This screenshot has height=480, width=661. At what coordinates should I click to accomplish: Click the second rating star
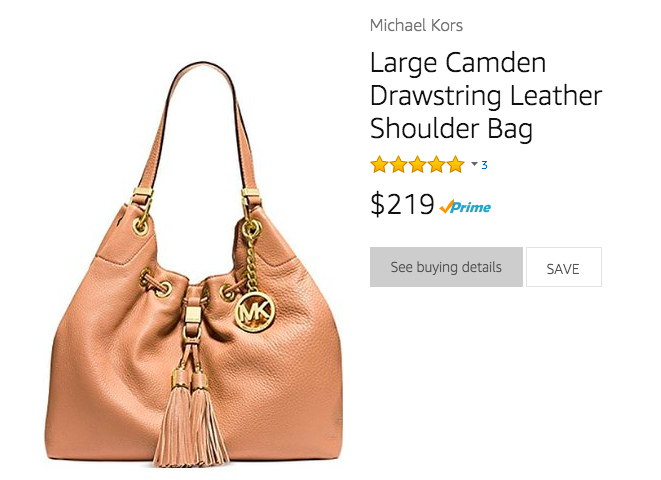pyautogui.click(x=398, y=164)
